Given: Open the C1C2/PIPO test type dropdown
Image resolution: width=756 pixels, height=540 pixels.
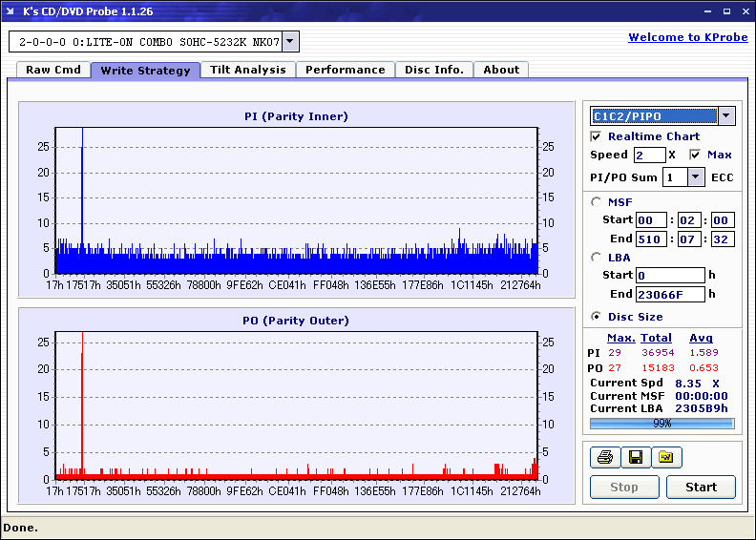Looking at the screenshot, I should tap(726, 115).
